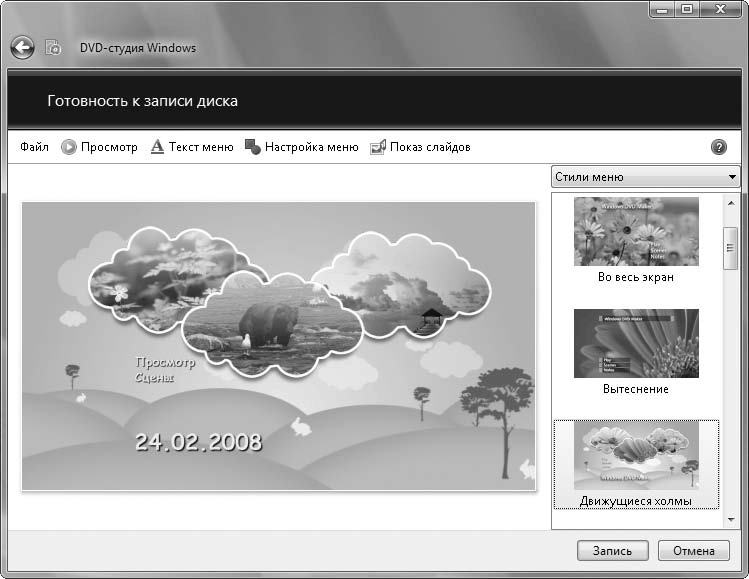Click the Настройка меню icon
The image size is (749, 579).
click(x=253, y=147)
